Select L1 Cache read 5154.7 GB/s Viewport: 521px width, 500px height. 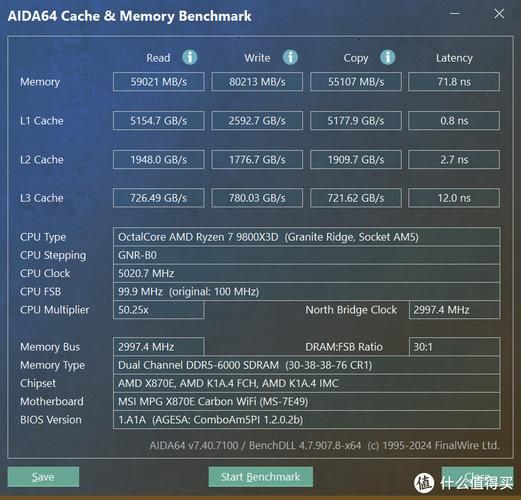[x=158, y=120]
